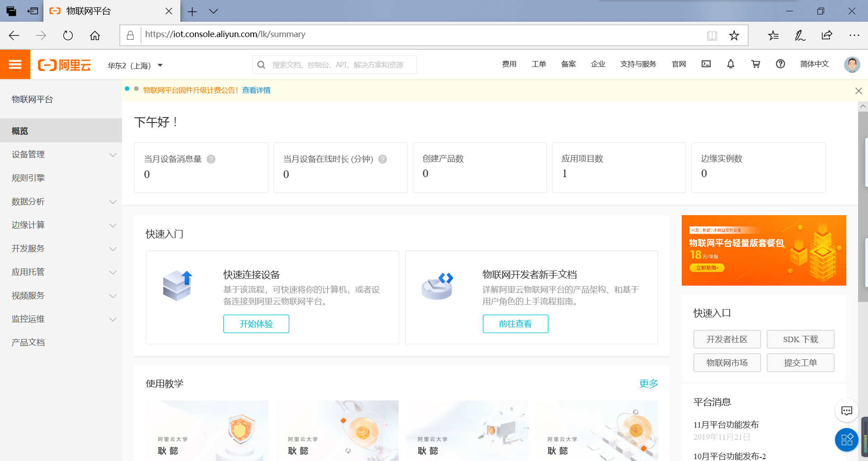Open the notifications bell
The width and height of the screenshot is (868, 461).
click(731, 64)
